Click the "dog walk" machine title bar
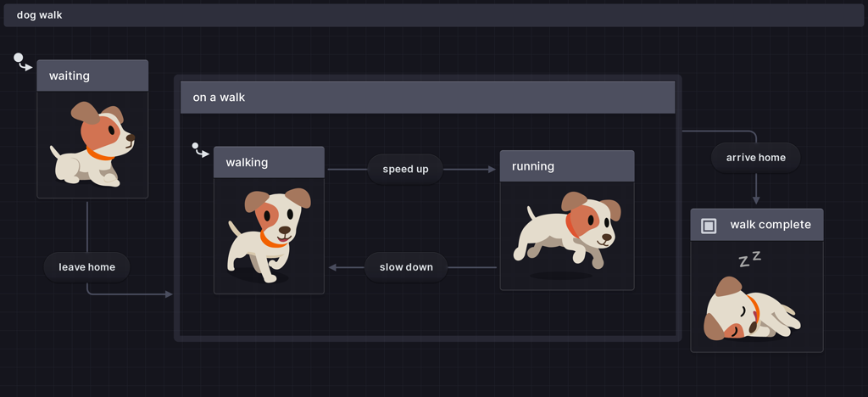The width and height of the screenshot is (868, 397). (434, 15)
